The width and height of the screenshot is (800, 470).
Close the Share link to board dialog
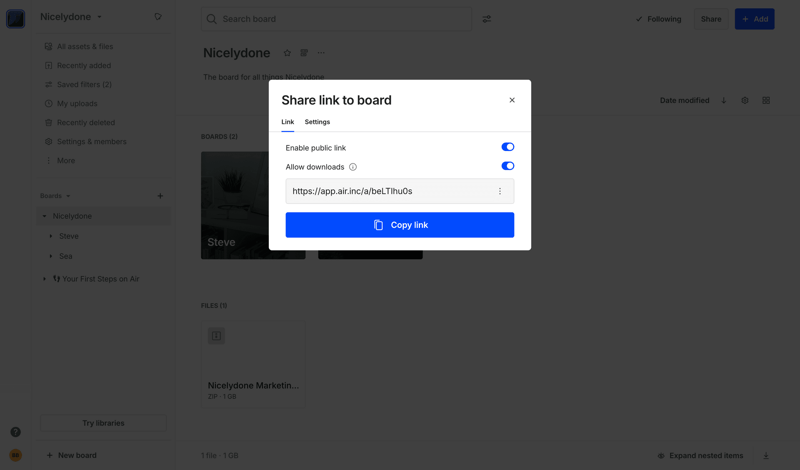512,100
